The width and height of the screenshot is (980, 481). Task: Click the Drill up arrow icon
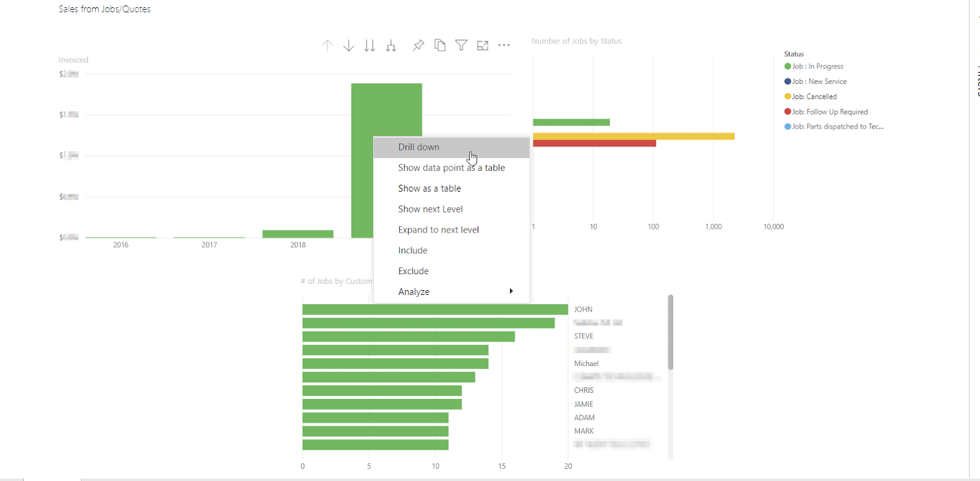pyautogui.click(x=328, y=45)
